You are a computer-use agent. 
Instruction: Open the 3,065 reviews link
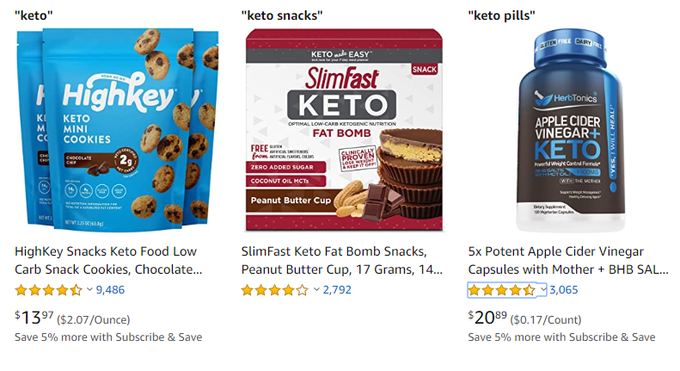tap(564, 290)
